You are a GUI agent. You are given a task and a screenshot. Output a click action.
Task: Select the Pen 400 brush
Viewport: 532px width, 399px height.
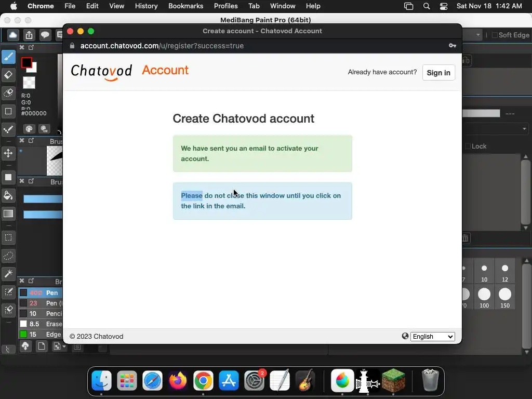click(x=41, y=293)
